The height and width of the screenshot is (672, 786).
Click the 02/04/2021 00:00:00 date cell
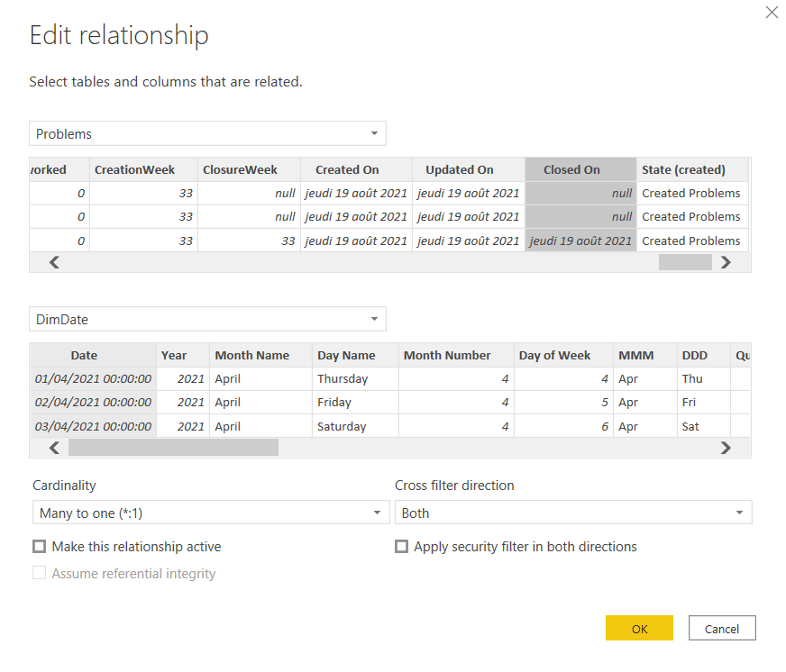coord(93,403)
